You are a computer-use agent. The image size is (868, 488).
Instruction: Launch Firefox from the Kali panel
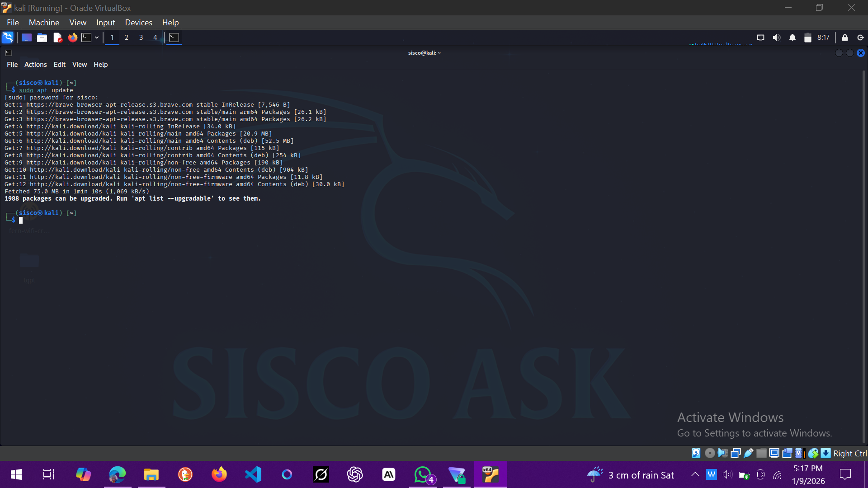point(73,38)
